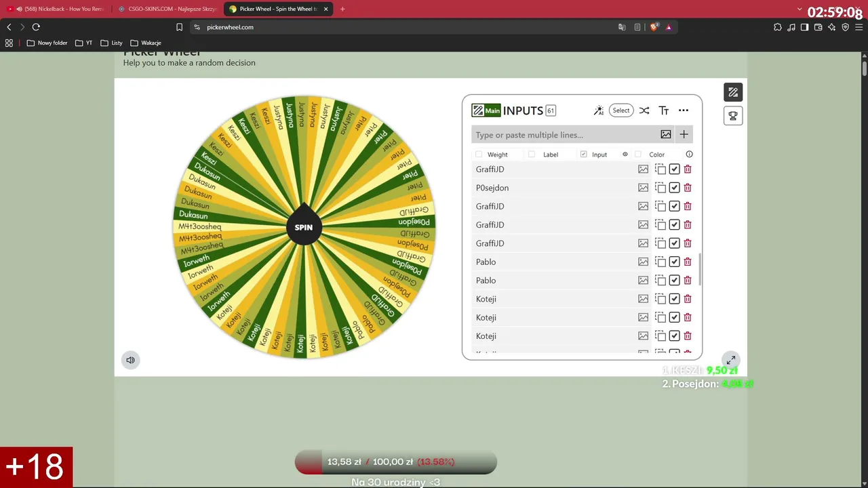
Task: Click the 61 inputs count badge
Action: (x=551, y=110)
